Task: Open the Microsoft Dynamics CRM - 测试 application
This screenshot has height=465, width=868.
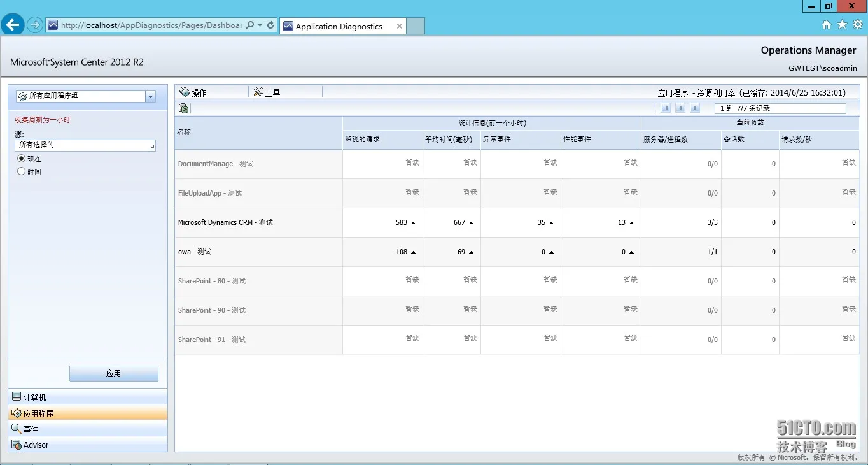Action: (x=226, y=222)
